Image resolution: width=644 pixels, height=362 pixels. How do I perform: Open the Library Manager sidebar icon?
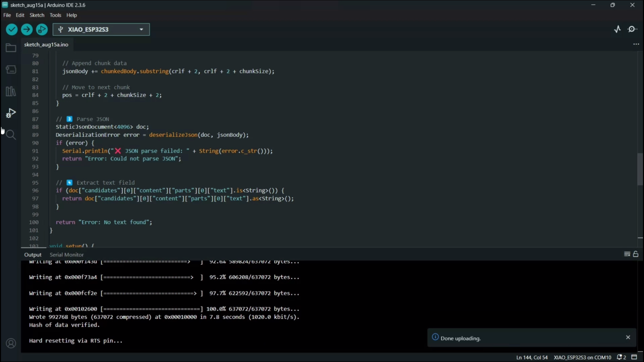point(11,91)
